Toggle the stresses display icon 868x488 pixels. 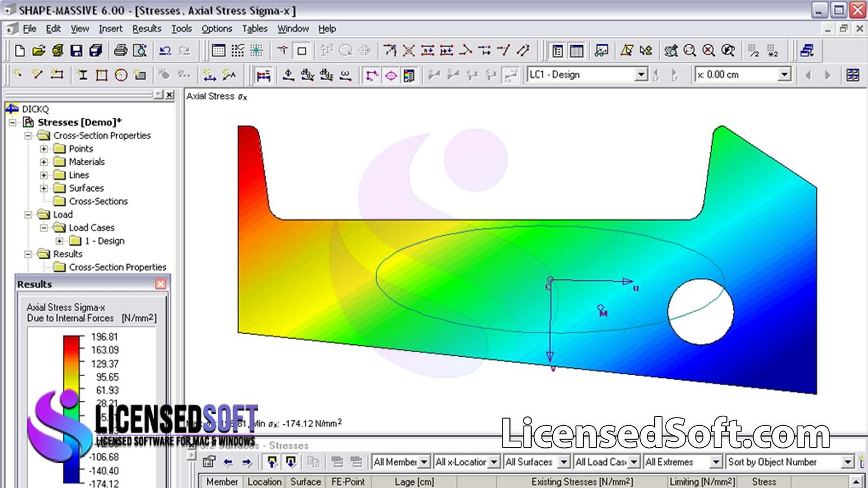point(264,75)
